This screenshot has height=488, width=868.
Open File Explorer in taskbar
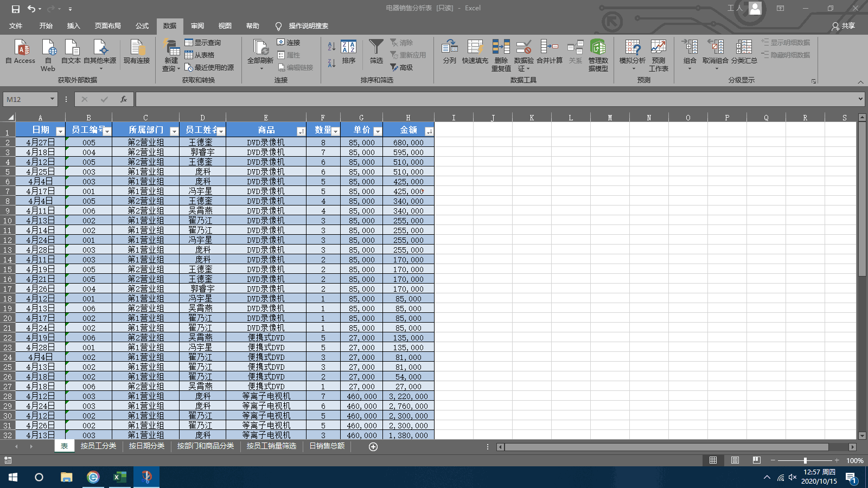[x=66, y=477]
